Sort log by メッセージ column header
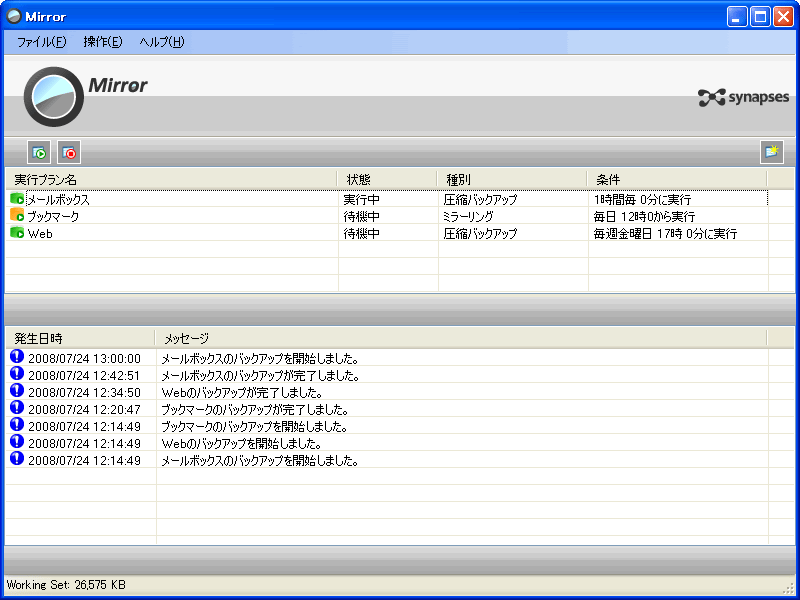The height and width of the screenshot is (600, 800). pyautogui.click(x=461, y=338)
